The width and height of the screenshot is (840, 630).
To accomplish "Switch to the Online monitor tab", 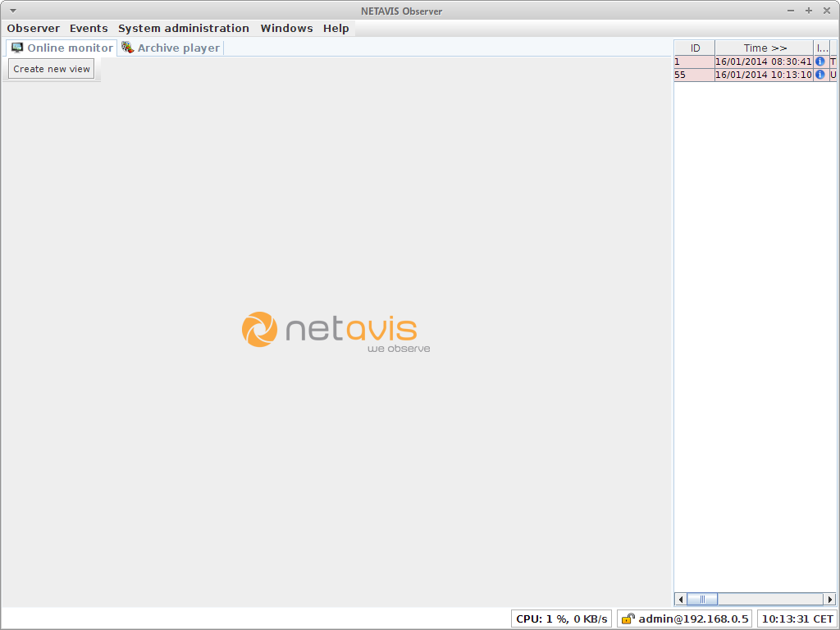I will (x=62, y=48).
